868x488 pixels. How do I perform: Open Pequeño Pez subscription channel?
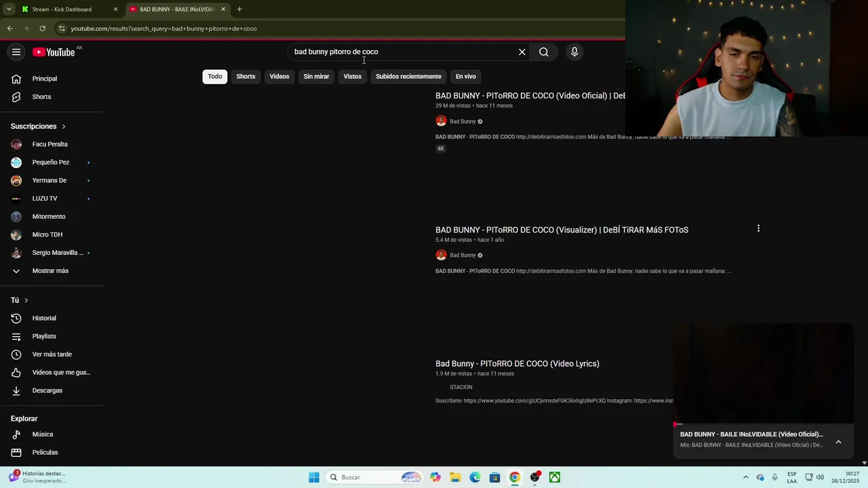tap(52, 163)
